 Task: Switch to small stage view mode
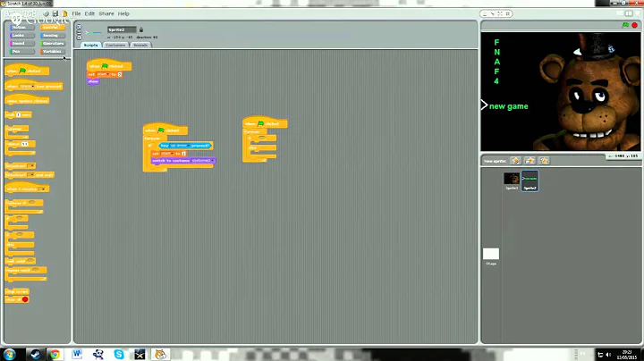coord(621,13)
